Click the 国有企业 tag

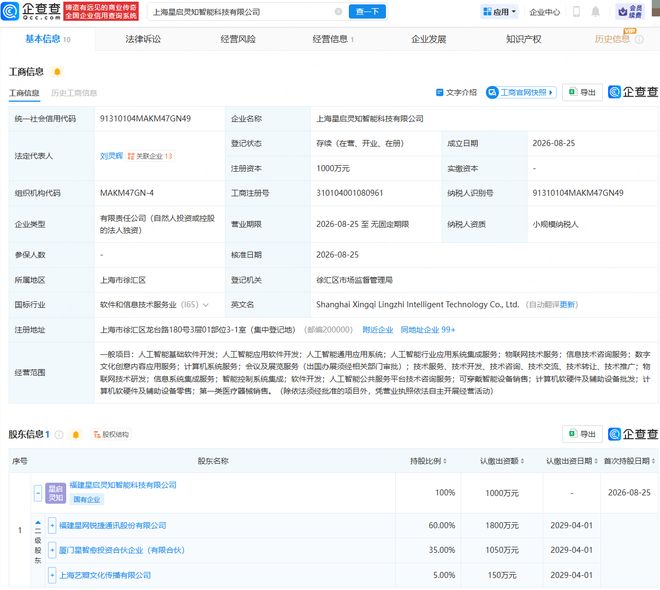pos(87,500)
